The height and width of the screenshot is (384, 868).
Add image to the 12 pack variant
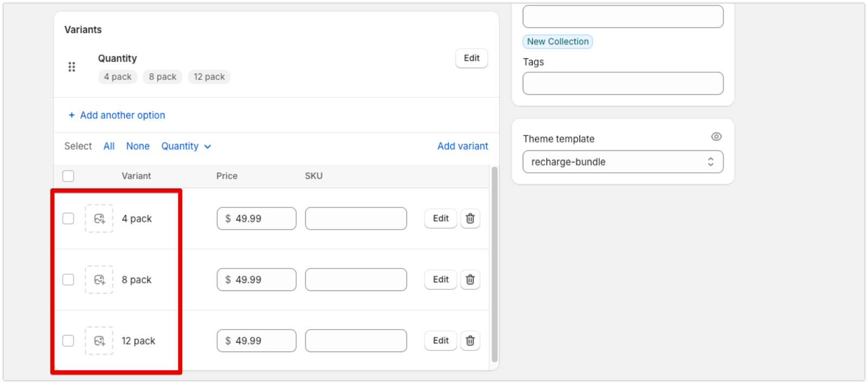[99, 341]
